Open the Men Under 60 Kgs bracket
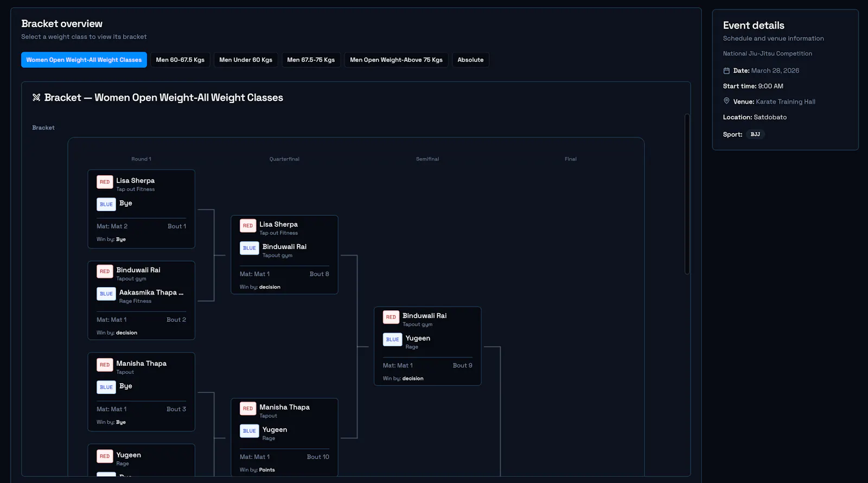 (x=246, y=60)
